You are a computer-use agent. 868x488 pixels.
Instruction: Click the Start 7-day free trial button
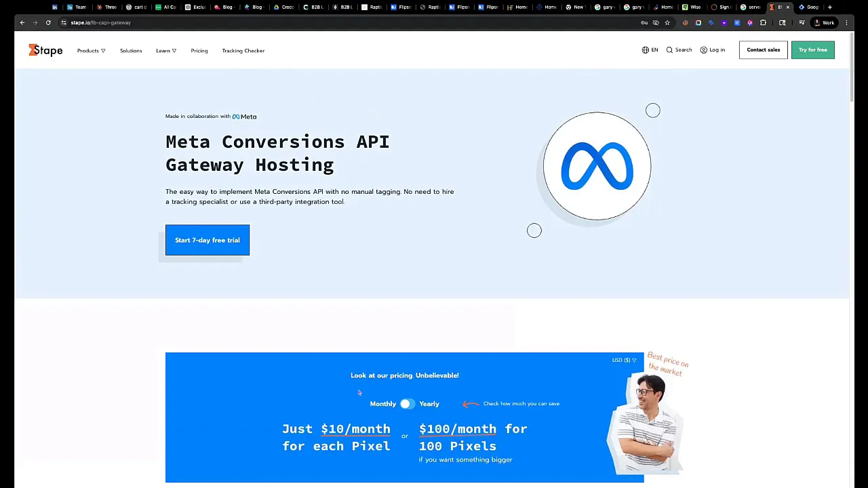click(x=207, y=240)
